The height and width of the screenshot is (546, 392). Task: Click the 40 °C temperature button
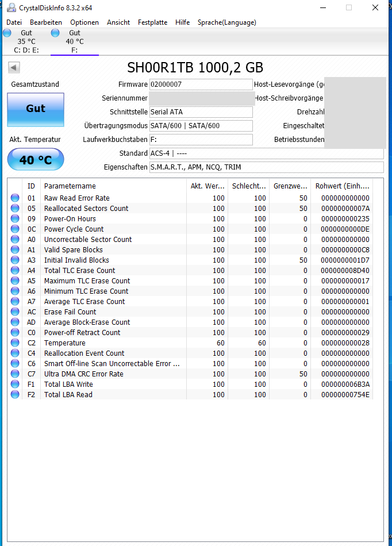36,159
